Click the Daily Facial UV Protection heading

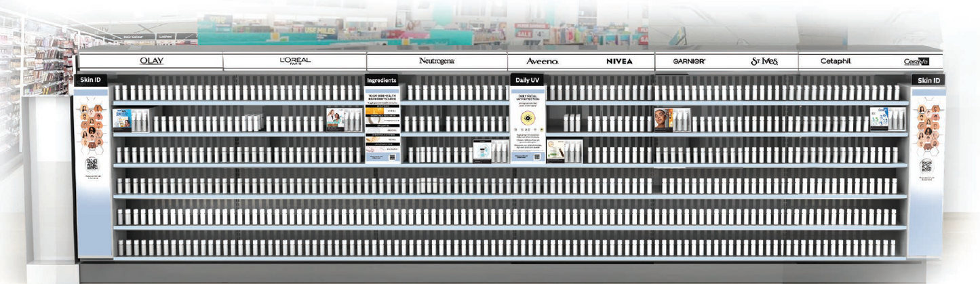pyautogui.click(x=527, y=99)
